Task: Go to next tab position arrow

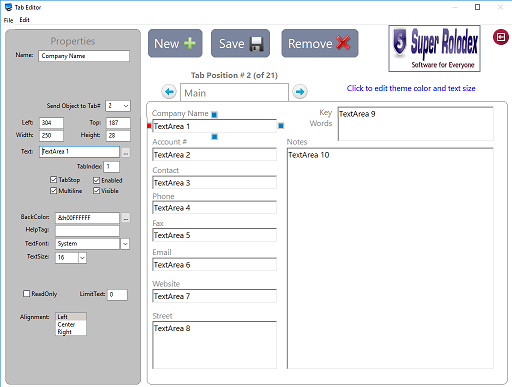Action: (x=300, y=92)
